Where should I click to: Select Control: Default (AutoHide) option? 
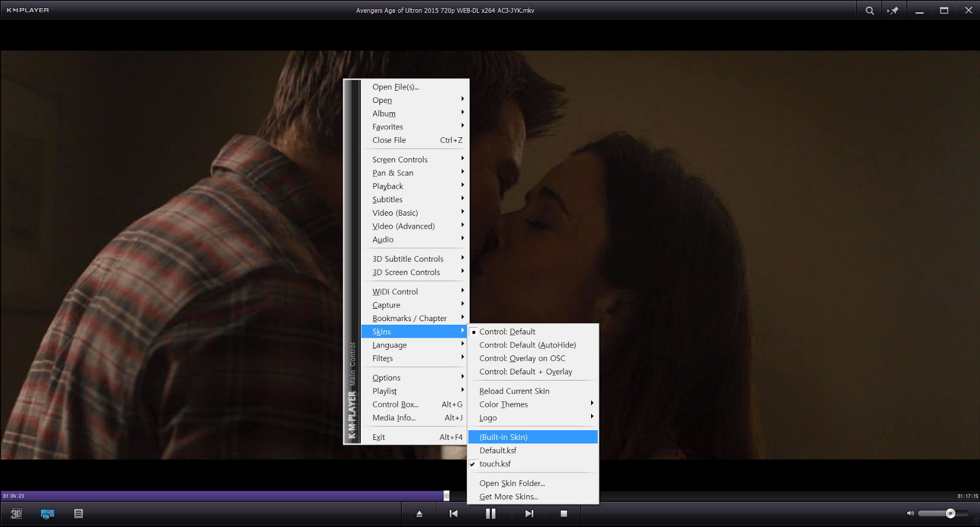533,345
